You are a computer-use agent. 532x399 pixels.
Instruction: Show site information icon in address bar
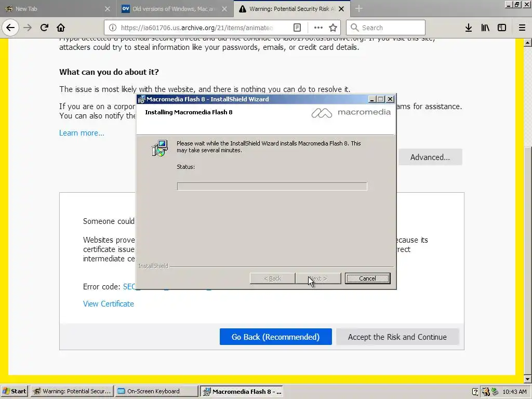pyautogui.click(x=113, y=28)
